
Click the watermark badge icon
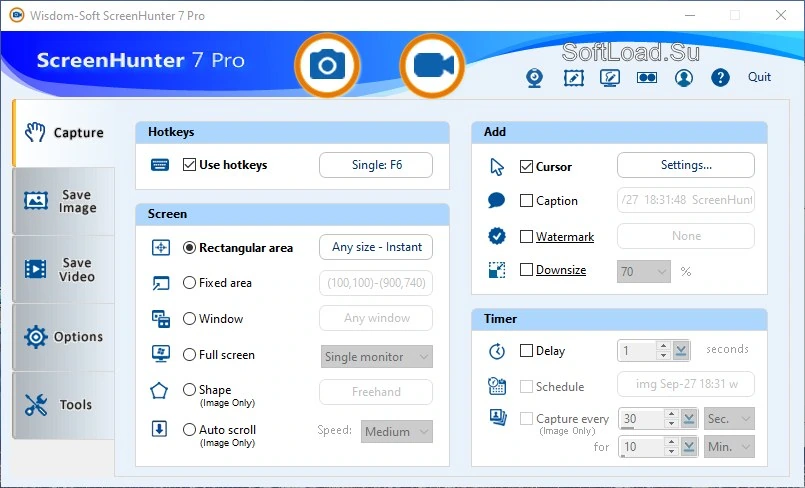pyautogui.click(x=496, y=236)
